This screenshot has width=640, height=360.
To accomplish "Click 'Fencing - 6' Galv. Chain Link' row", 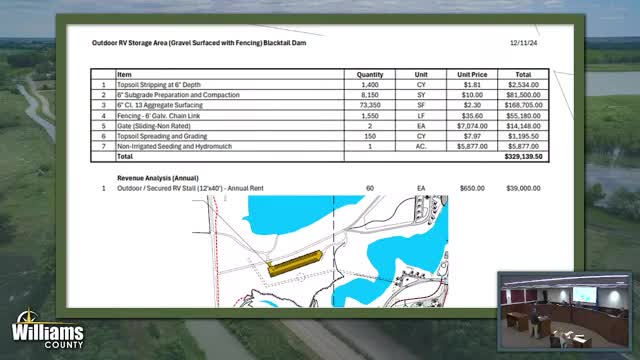I will pos(320,116).
